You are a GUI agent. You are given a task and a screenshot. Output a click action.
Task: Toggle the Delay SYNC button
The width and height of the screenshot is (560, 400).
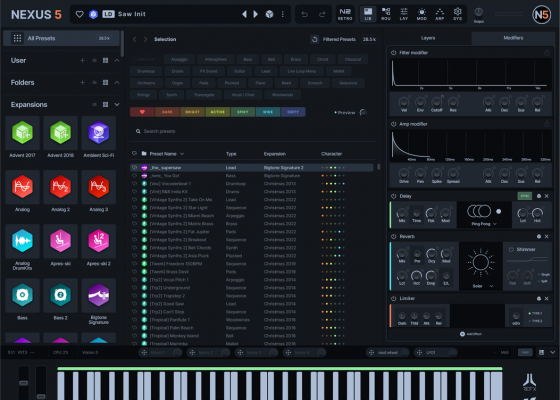(525, 196)
